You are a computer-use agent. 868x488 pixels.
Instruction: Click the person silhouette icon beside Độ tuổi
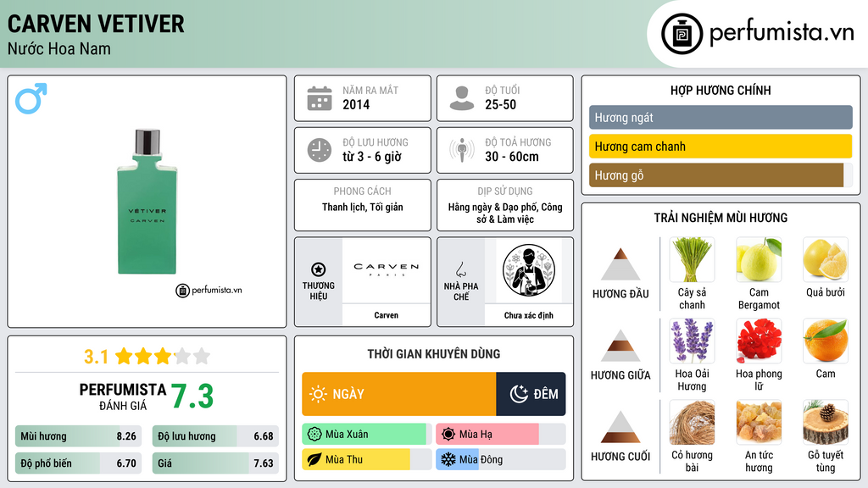[x=462, y=98]
